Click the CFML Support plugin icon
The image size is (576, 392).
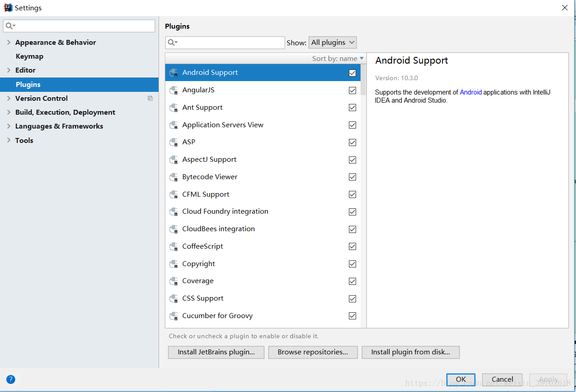174,194
